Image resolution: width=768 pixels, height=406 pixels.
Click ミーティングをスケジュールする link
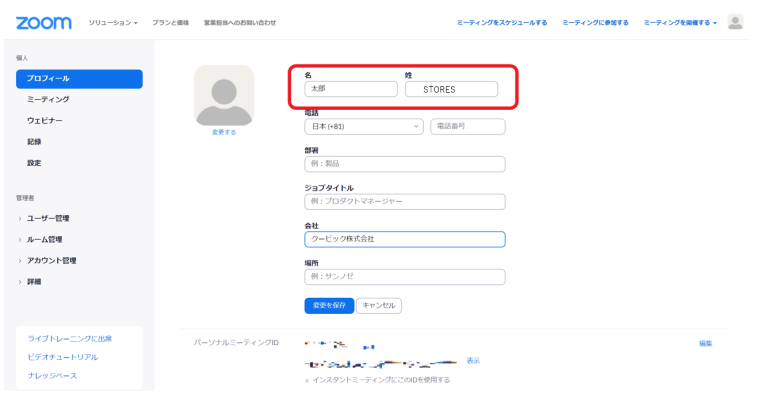click(x=502, y=23)
